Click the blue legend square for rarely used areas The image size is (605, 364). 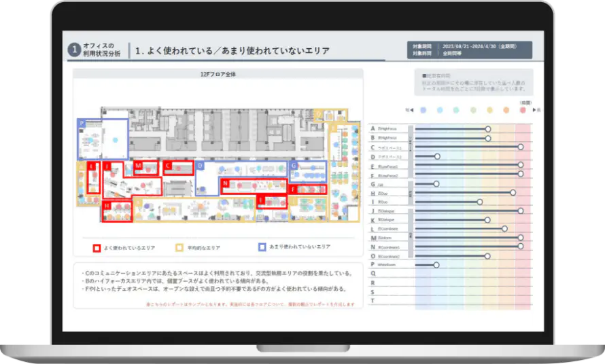click(x=262, y=247)
